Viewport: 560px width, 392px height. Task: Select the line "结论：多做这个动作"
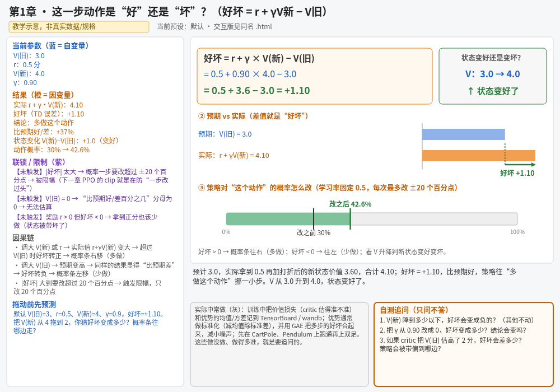44,123
